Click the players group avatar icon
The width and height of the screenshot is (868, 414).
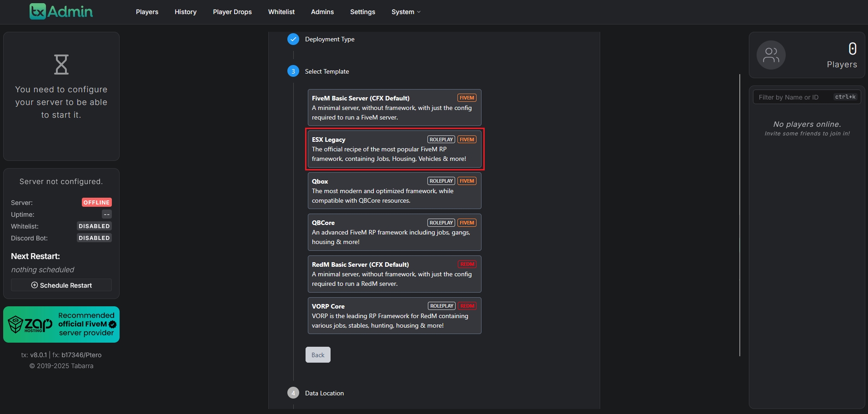click(x=771, y=55)
